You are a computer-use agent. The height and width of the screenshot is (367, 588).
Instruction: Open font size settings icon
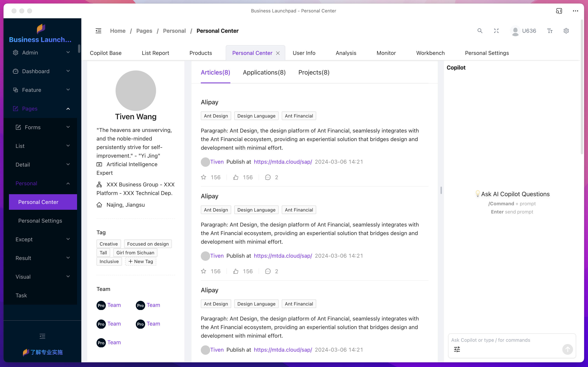click(550, 31)
